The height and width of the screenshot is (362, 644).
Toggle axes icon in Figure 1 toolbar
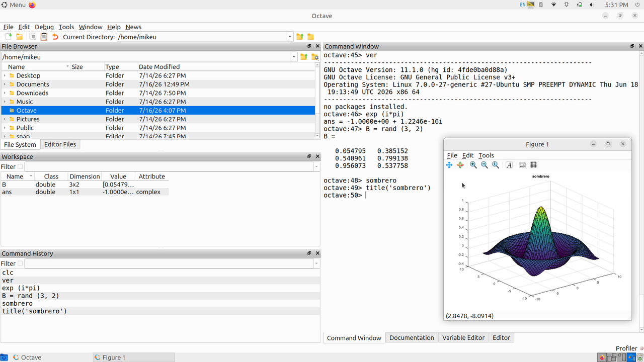click(x=522, y=165)
